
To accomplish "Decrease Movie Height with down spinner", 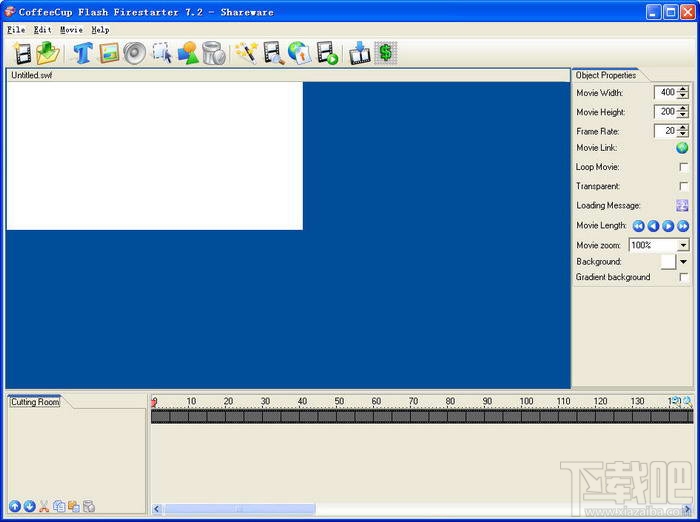I will pos(683,115).
